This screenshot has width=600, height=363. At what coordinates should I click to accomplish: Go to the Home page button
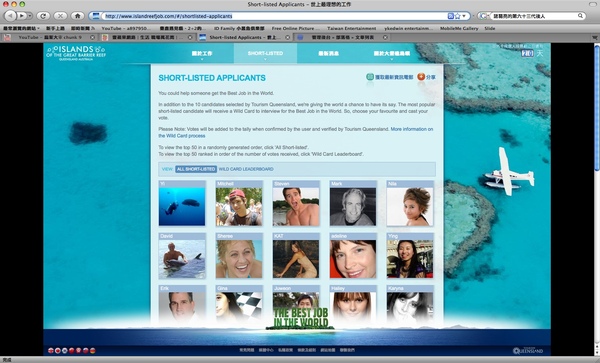pyautogui.click(x=78, y=16)
